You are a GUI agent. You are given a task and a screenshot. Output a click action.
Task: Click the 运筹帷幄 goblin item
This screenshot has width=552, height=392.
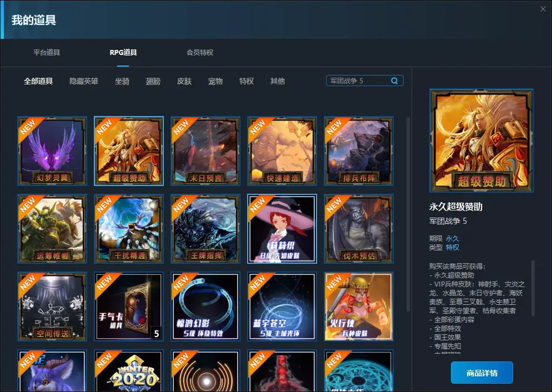(x=52, y=229)
